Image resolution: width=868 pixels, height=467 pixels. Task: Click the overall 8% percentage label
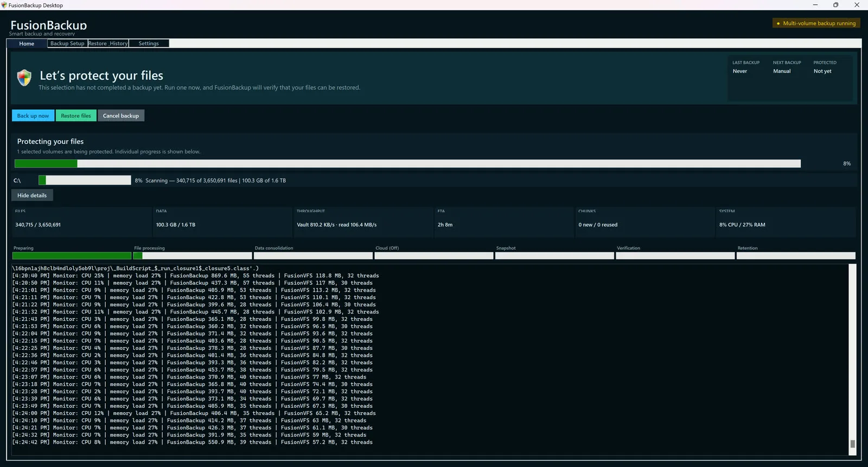click(847, 163)
